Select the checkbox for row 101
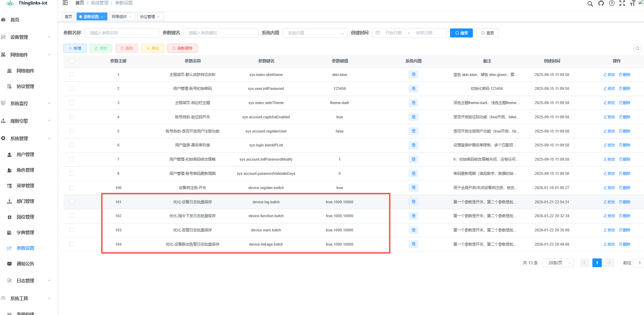The image size is (644, 315). 72,202
